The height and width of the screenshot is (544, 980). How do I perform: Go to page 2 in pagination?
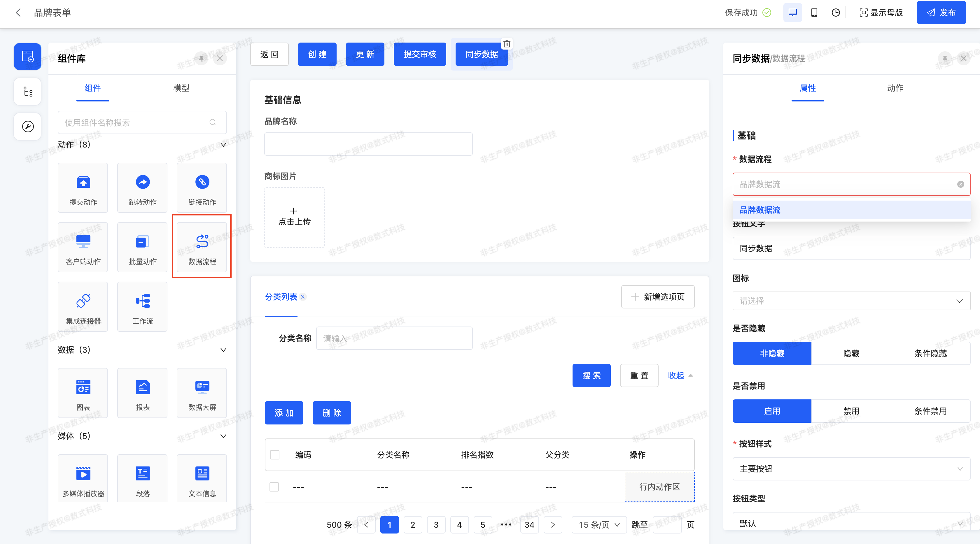click(x=413, y=524)
